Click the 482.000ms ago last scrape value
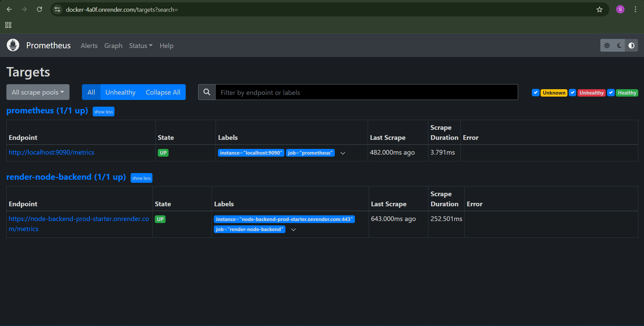The width and height of the screenshot is (644, 326). [392, 152]
